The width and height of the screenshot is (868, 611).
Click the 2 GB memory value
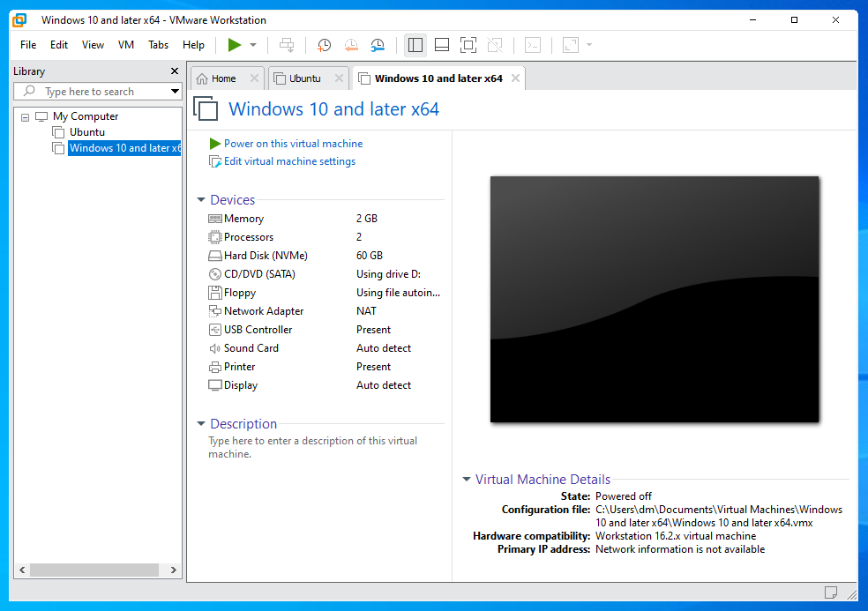point(366,219)
